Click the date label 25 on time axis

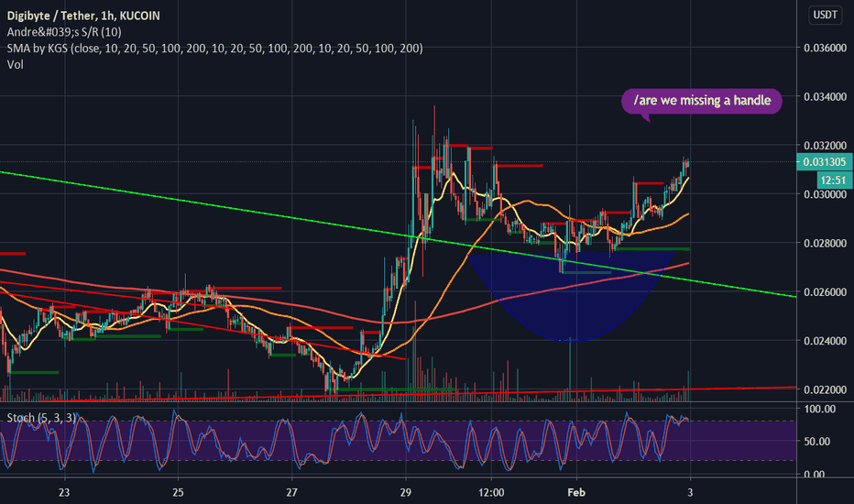[178, 493]
